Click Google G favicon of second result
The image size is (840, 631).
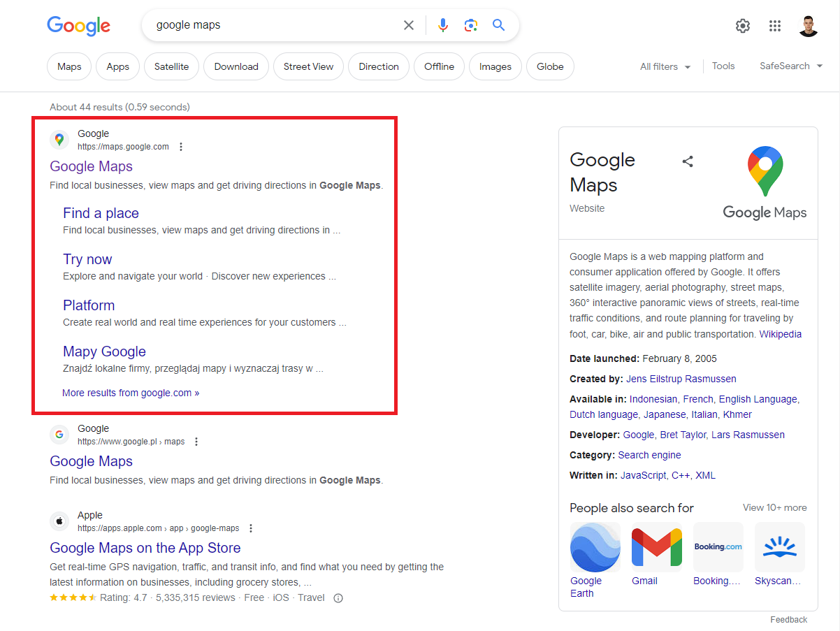[x=59, y=435]
